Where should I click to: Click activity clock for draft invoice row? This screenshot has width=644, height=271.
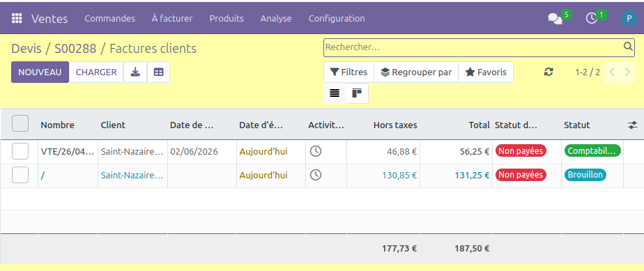coord(316,176)
